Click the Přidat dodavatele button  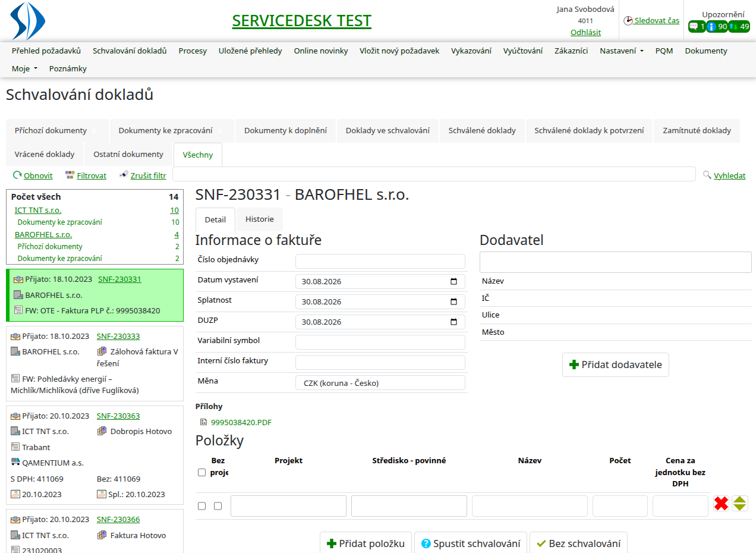616,365
